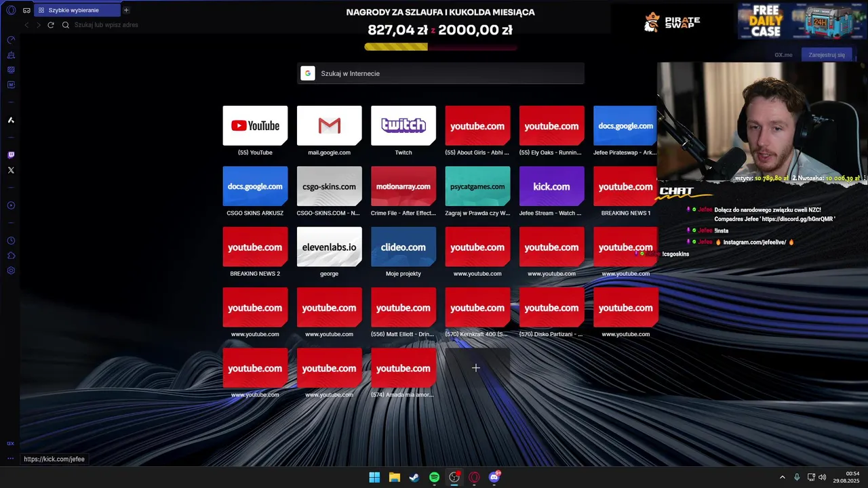Open GX Corner controller icon

point(26,10)
